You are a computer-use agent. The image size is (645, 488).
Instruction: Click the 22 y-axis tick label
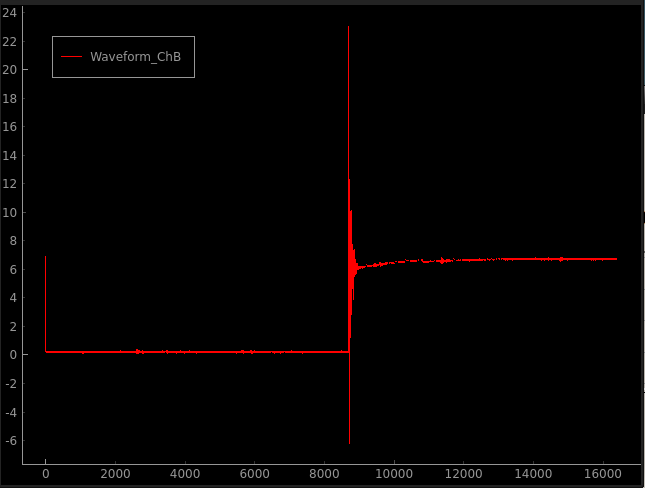coord(9,42)
